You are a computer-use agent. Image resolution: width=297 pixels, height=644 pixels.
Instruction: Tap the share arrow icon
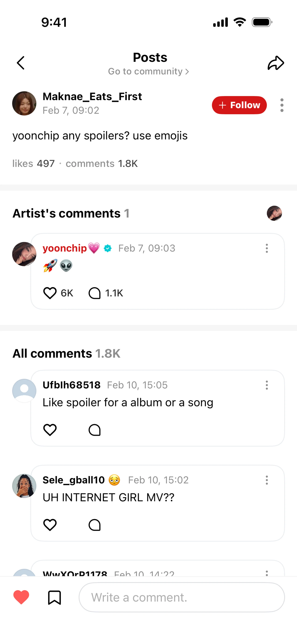pos(276,63)
